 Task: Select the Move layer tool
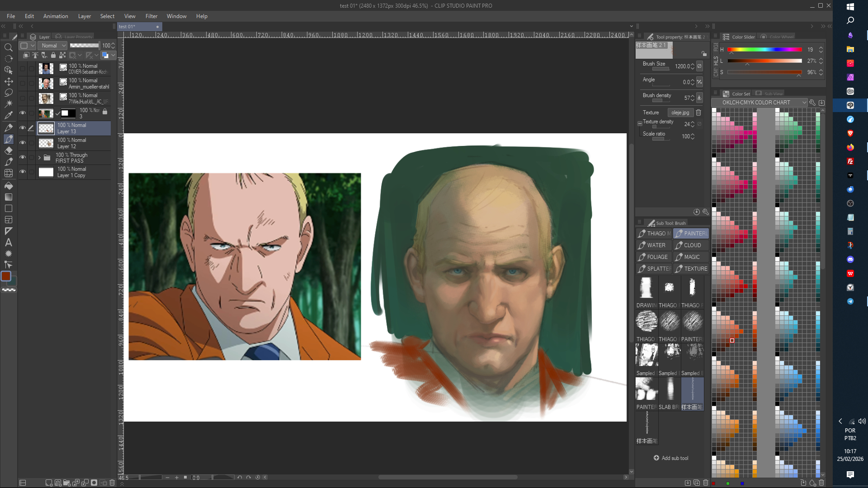click(8, 81)
